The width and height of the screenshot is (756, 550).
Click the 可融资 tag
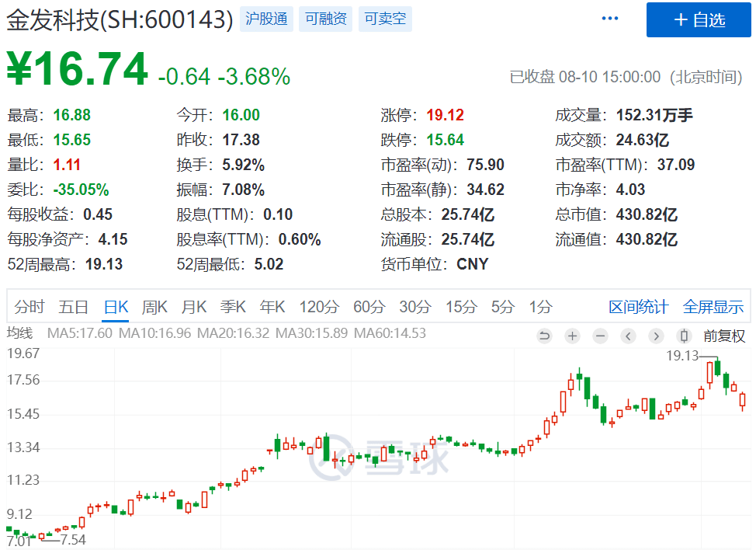(x=326, y=19)
